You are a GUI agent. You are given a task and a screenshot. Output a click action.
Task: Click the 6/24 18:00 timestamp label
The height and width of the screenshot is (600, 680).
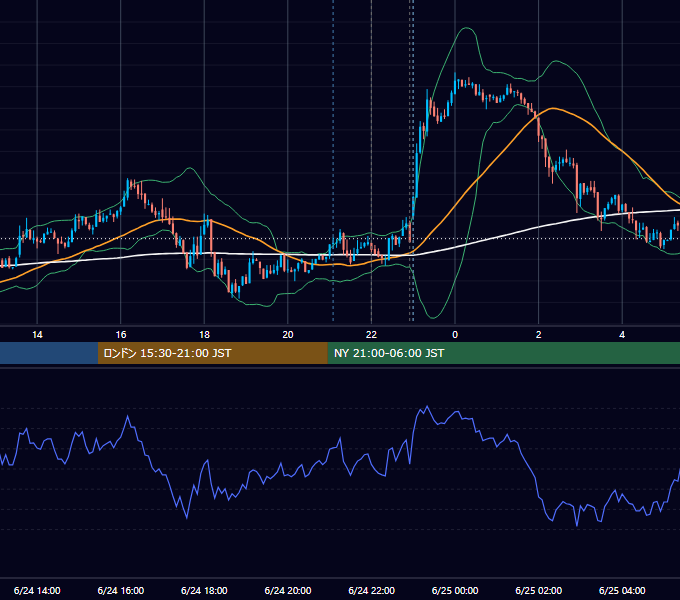(204, 590)
